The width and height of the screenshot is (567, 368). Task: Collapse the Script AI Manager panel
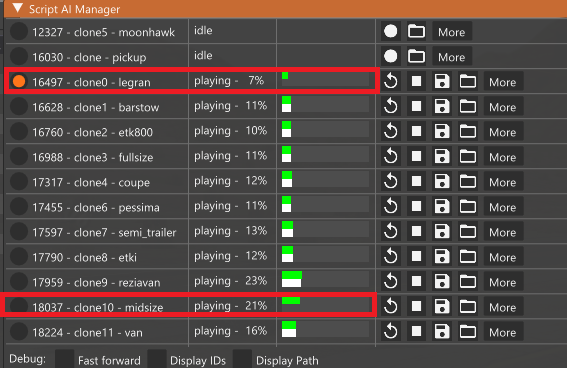pos(17,8)
